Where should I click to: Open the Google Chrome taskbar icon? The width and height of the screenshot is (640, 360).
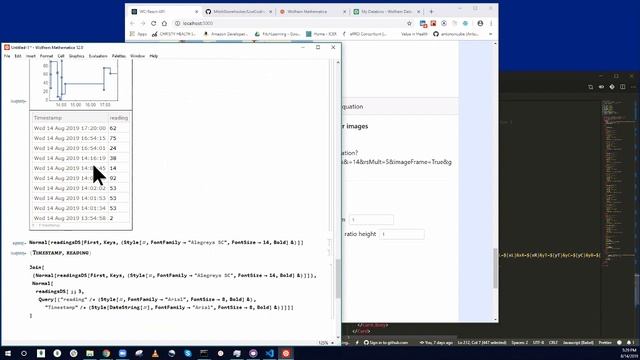[x=106, y=353]
